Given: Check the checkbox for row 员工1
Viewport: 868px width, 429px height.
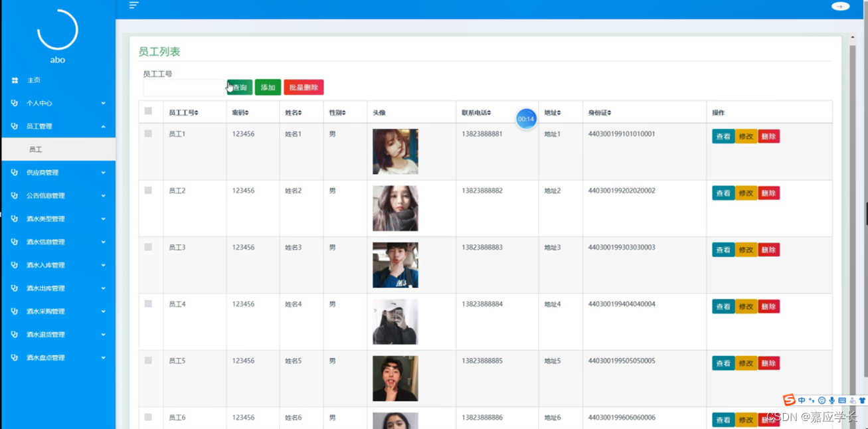Looking at the screenshot, I should [x=148, y=133].
